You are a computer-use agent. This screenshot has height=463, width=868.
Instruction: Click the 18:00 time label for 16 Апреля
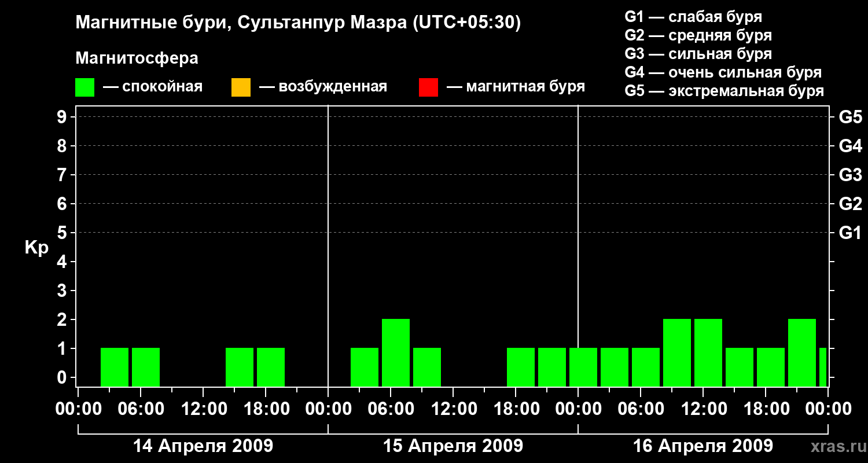[766, 409]
